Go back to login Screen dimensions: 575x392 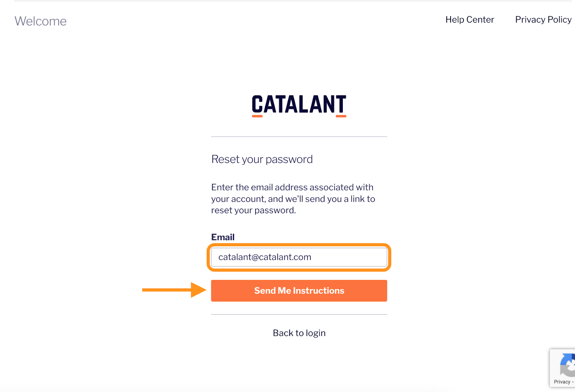(x=299, y=333)
